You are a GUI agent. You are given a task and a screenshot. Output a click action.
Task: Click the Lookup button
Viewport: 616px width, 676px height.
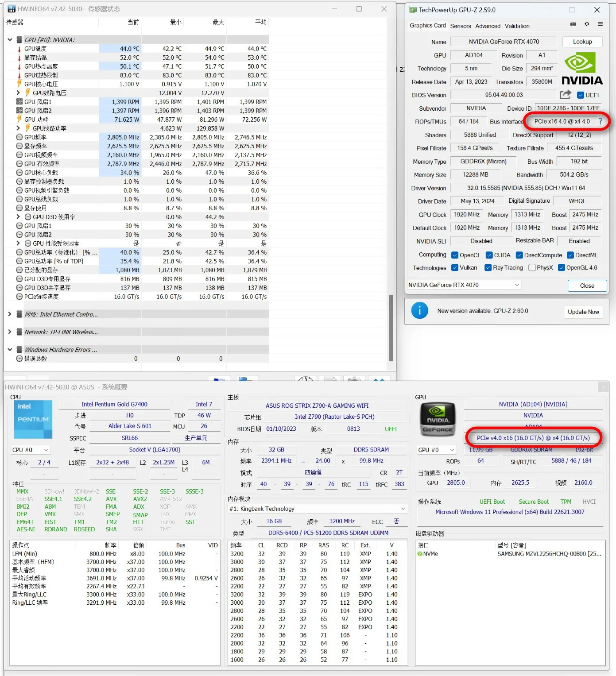point(582,42)
